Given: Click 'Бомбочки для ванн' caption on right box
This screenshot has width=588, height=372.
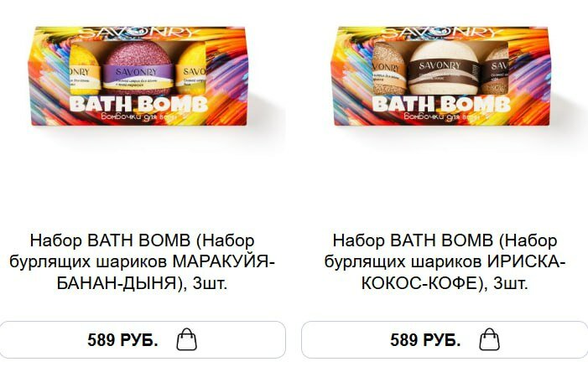Looking at the screenshot, I should coord(441,117).
